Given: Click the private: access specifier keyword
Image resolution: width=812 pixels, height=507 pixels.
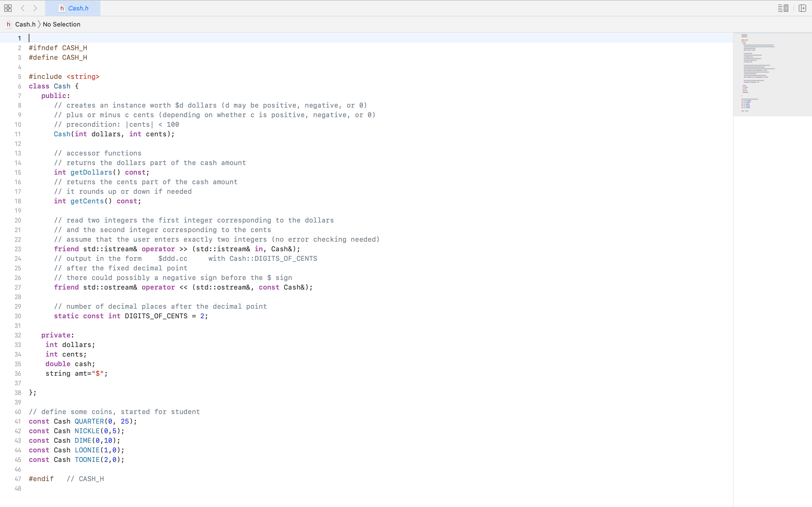Looking at the screenshot, I should [x=56, y=335].
